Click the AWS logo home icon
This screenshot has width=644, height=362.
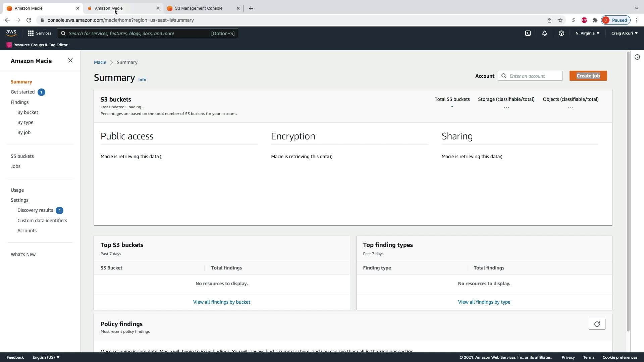coord(11,33)
